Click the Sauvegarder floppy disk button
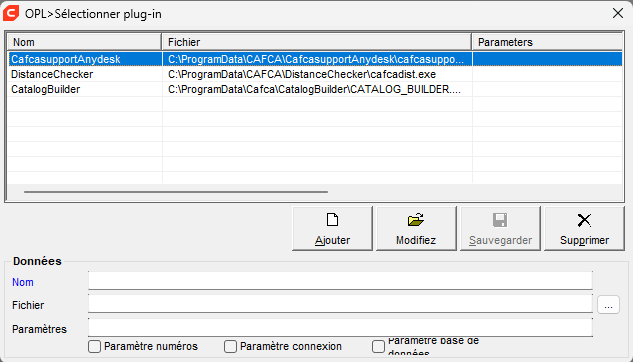This screenshot has height=362, width=633. [x=500, y=228]
